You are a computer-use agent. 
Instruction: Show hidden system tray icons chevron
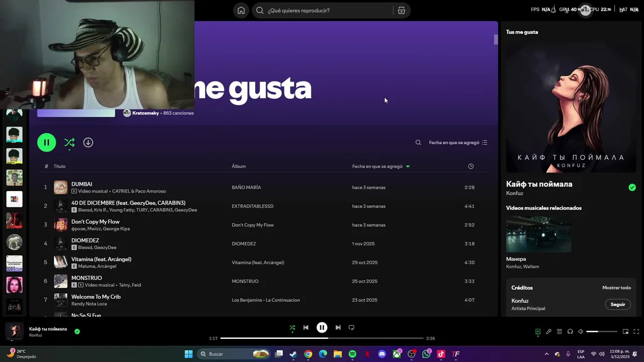point(547,354)
